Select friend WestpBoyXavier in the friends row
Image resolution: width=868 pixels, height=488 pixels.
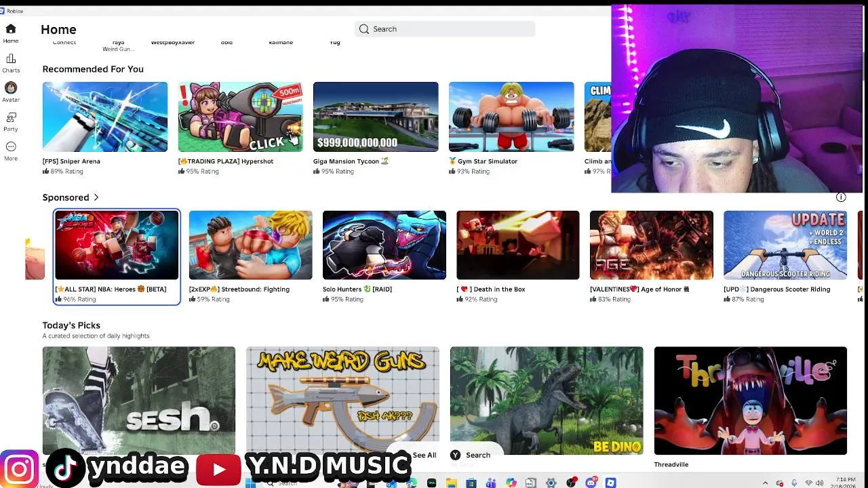click(x=173, y=43)
